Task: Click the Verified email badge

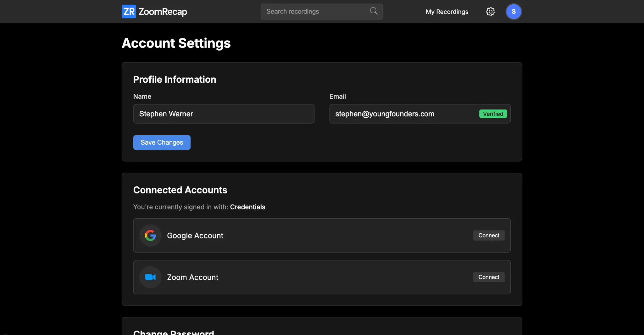Action: (493, 114)
